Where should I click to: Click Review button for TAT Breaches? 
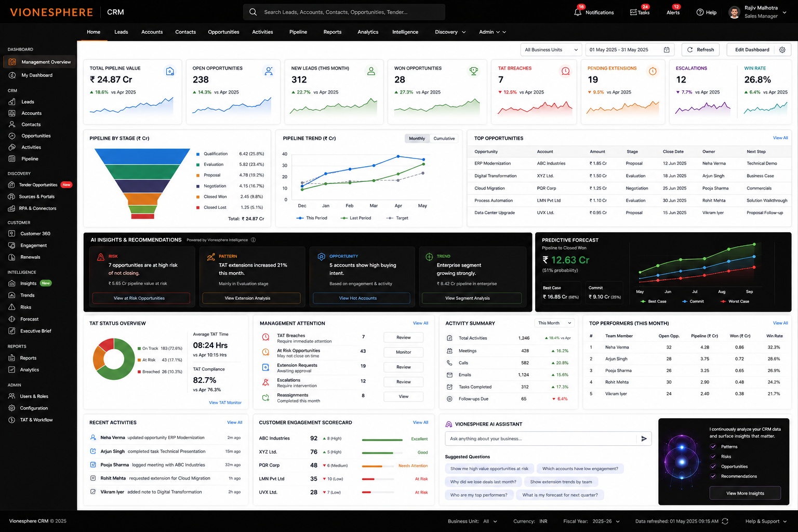404,338
